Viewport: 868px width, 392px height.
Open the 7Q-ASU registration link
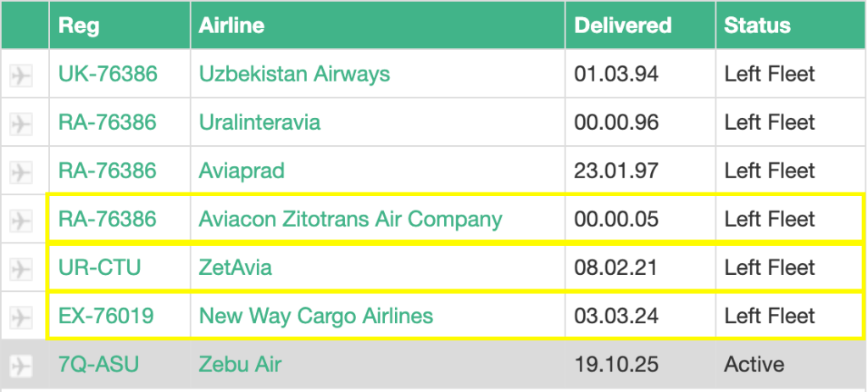[98, 364]
